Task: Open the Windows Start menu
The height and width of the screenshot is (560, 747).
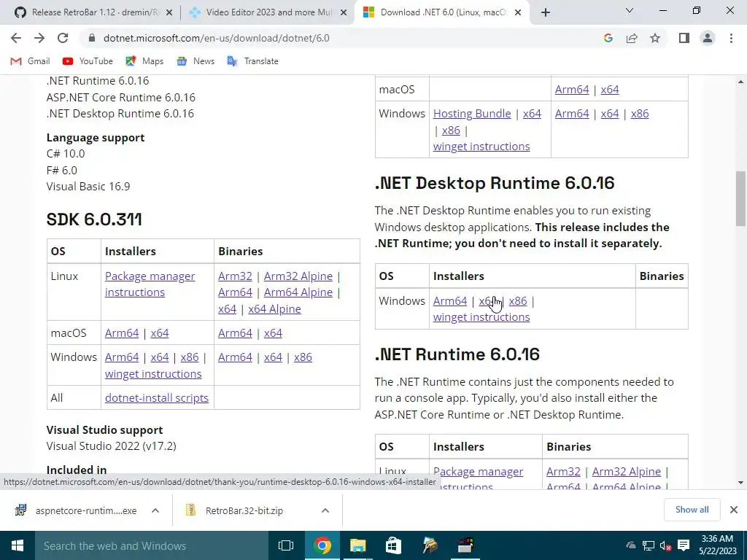Action: [18, 545]
